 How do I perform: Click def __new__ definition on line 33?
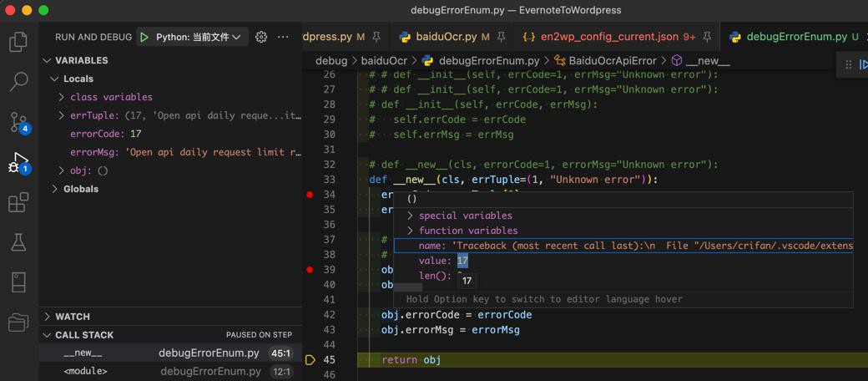(513, 180)
